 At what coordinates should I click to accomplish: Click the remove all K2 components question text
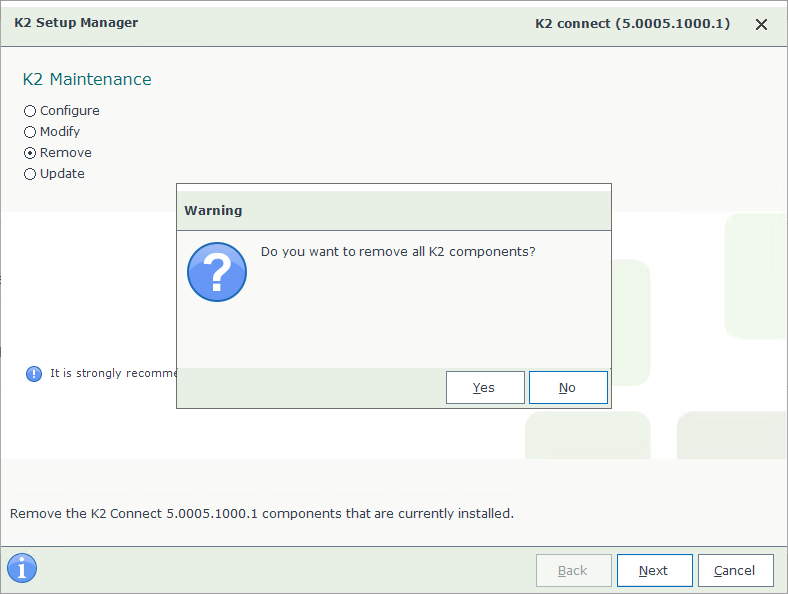[x=398, y=251]
